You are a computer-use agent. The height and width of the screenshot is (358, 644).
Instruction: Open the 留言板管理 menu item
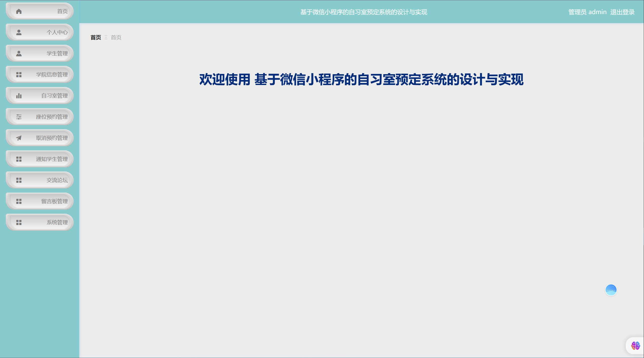[x=54, y=201]
